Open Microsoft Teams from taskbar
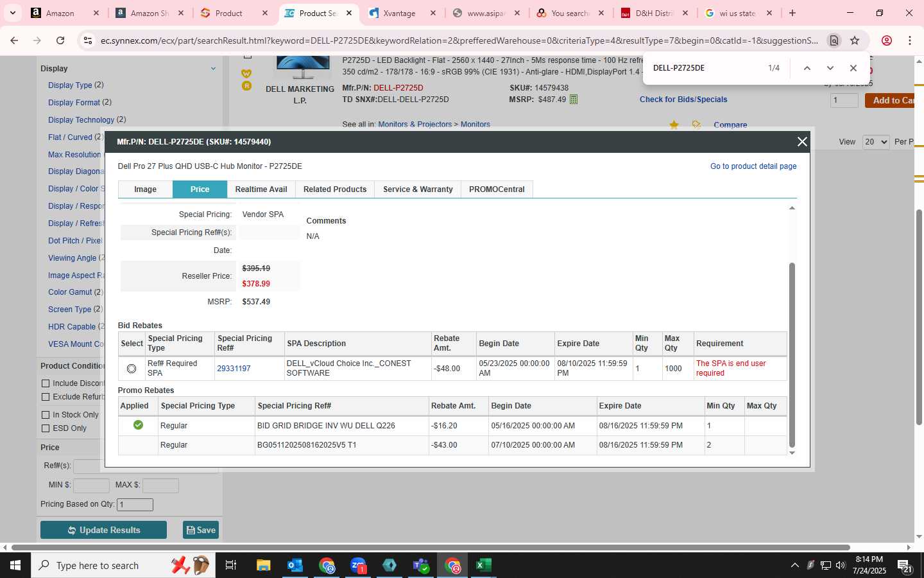The height and width of the screenshot is (578, 924). (x=421, y=565)
